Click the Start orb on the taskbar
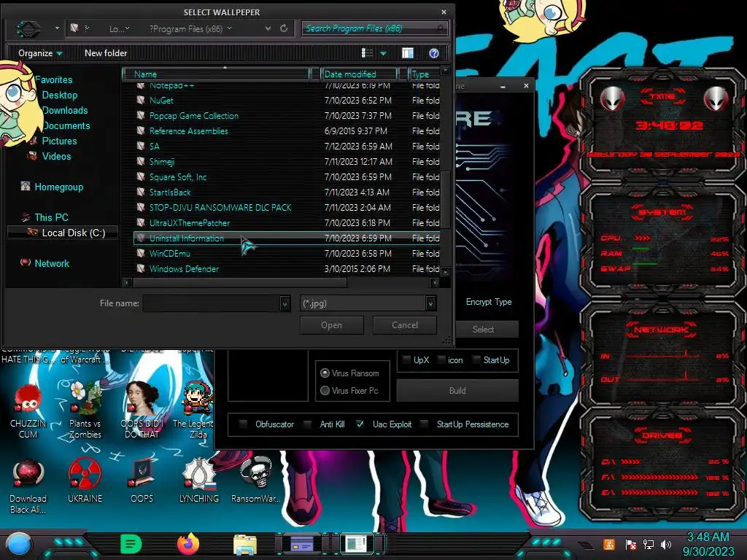This screenshot has width=747, height=560. (x=20, y=544)
